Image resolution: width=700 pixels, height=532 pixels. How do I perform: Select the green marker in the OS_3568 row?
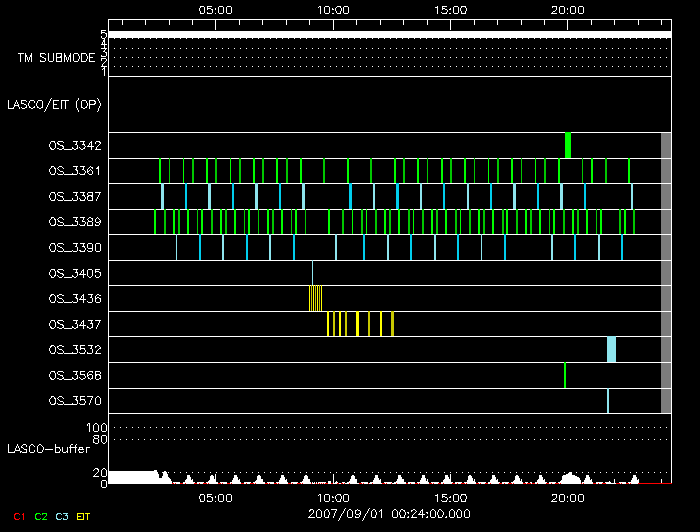[x=565, y=375]
